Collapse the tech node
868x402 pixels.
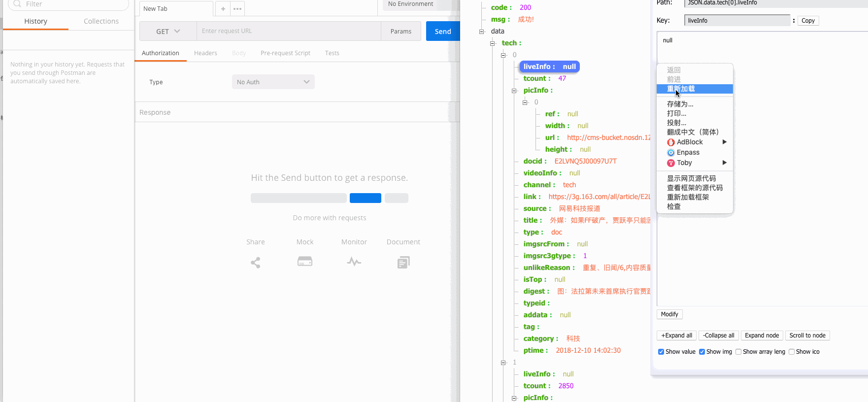[493, 43]
